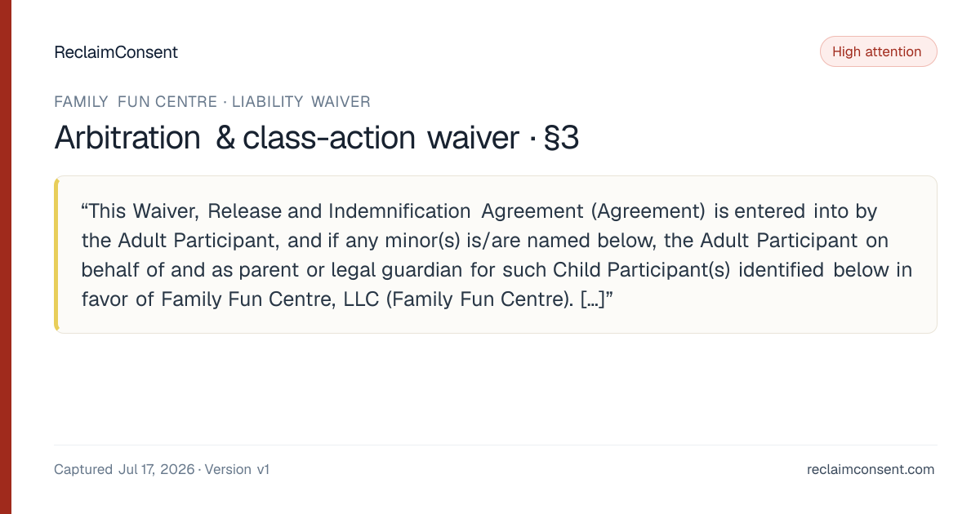Click the ReclaimConsent brand name
This screenshot has width=980, height=514.
(116, 52)
